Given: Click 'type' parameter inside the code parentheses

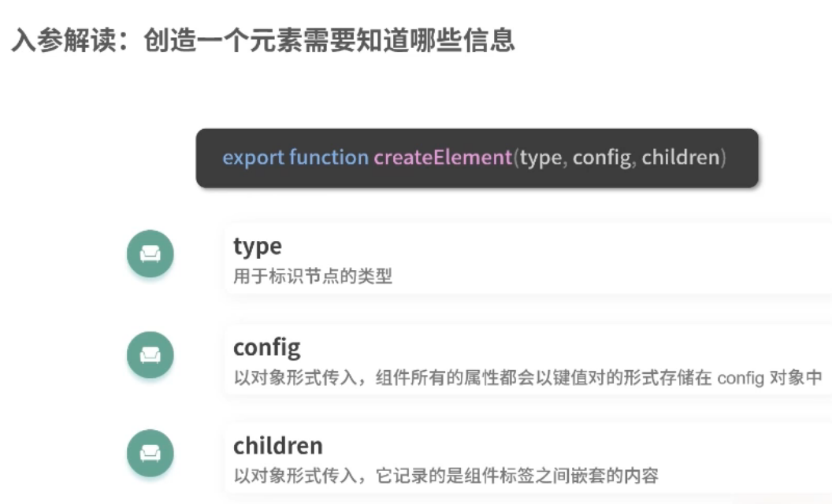Looking at the screenshot, I should (540, 157).
